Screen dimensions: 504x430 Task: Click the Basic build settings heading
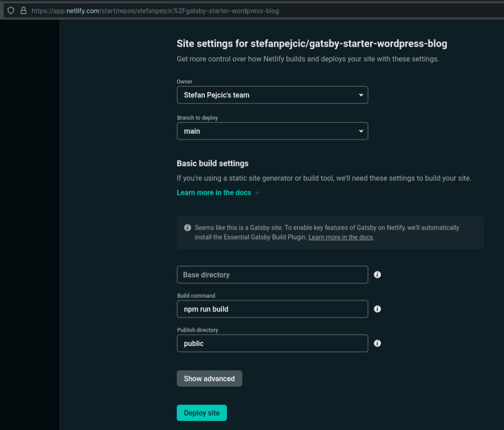tap(213, 163)
